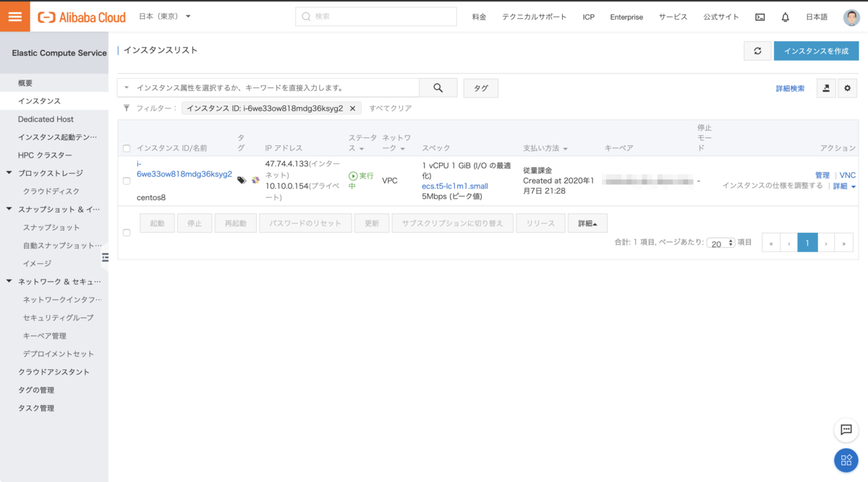Open the blue quick-apps floating button
868x482 pixels.
click(846, 460)
